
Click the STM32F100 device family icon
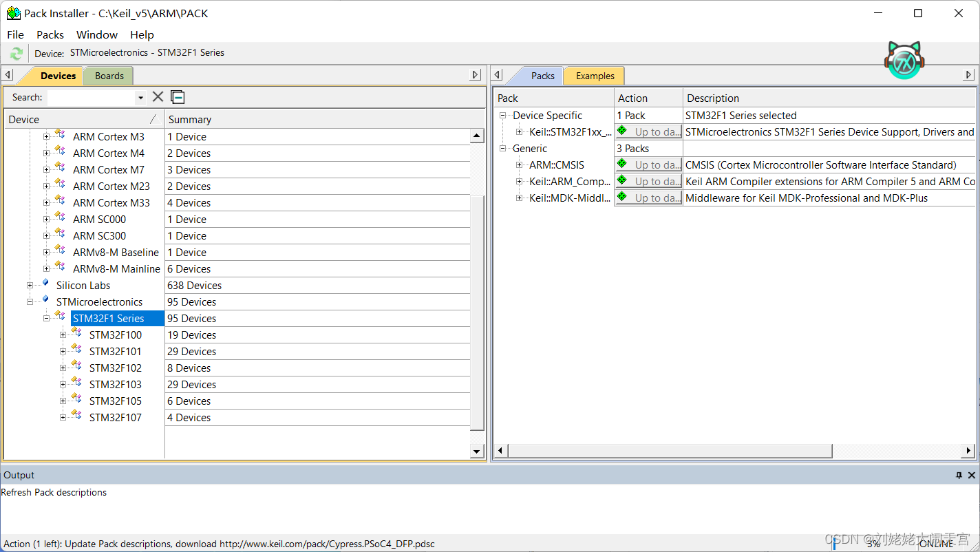76,333
